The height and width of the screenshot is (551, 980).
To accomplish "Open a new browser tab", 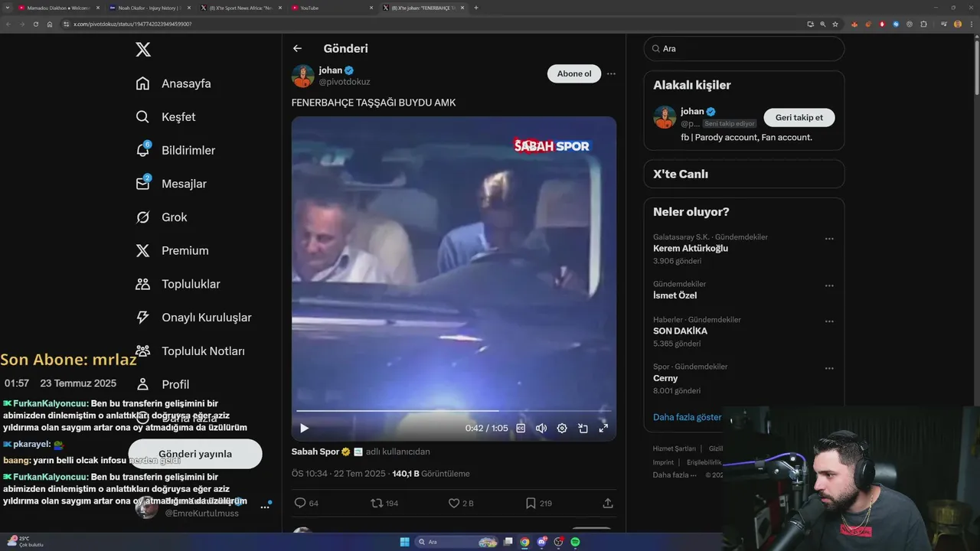I will pos(476,8).
